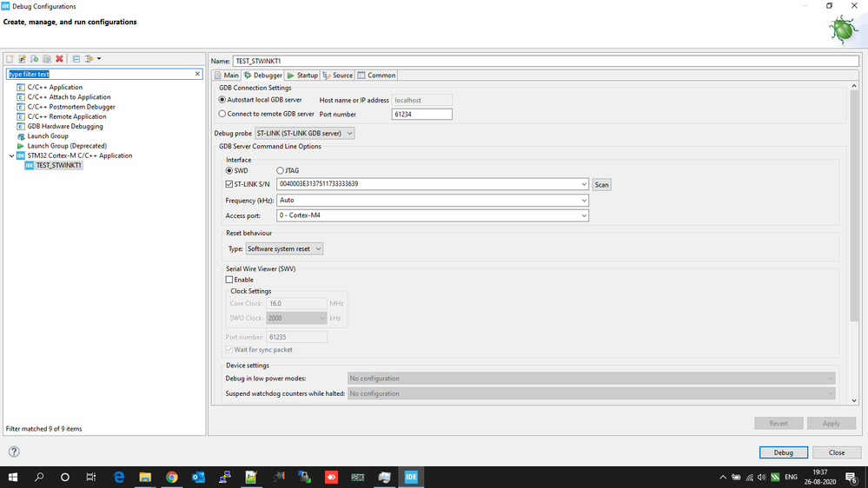Viewport: 868px width, 488px height.
Task: Open Cortana from the taskbar
Action: pyautogui.click(x=65, y=477)
